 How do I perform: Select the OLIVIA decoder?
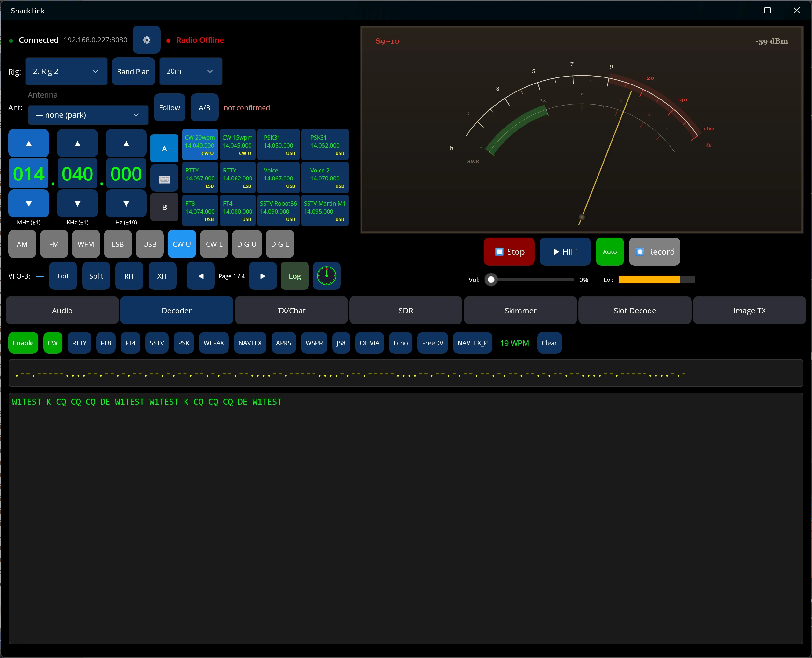(369, 343)
